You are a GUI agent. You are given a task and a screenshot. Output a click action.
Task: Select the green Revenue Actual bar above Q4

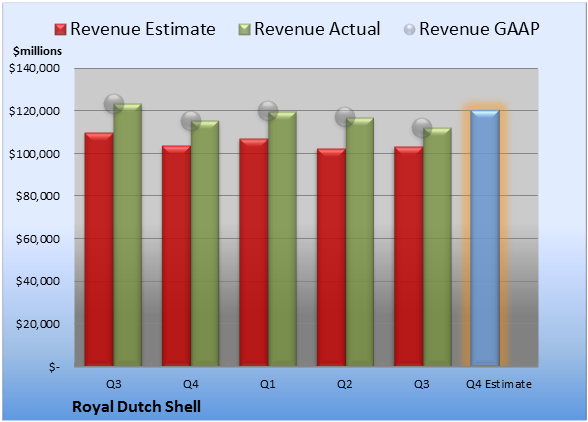point(205,243)
